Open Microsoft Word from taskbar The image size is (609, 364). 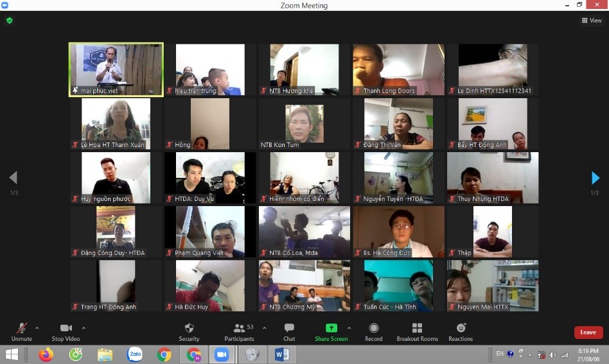click(282, 354)
